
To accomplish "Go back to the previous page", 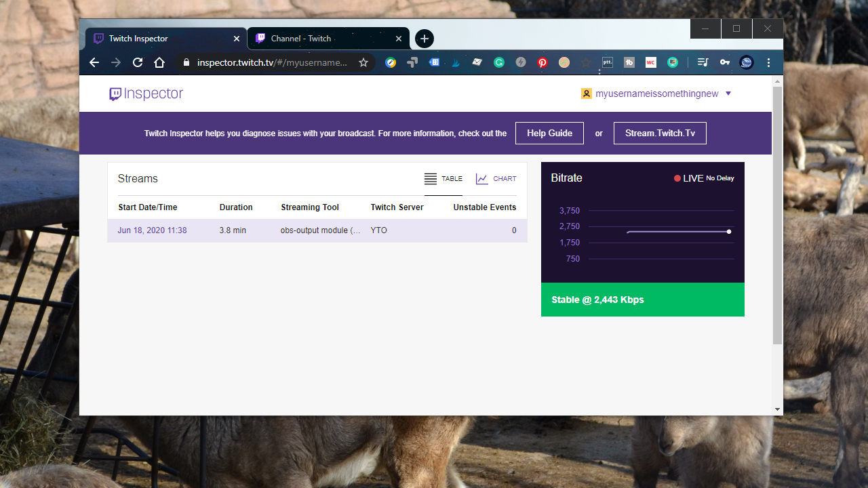I will (94, 62).
